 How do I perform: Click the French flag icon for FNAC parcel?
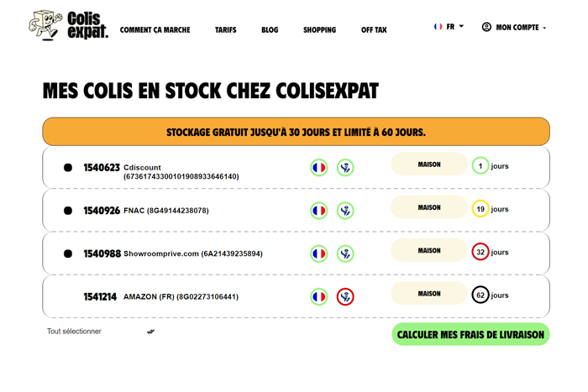pos(318,211)
